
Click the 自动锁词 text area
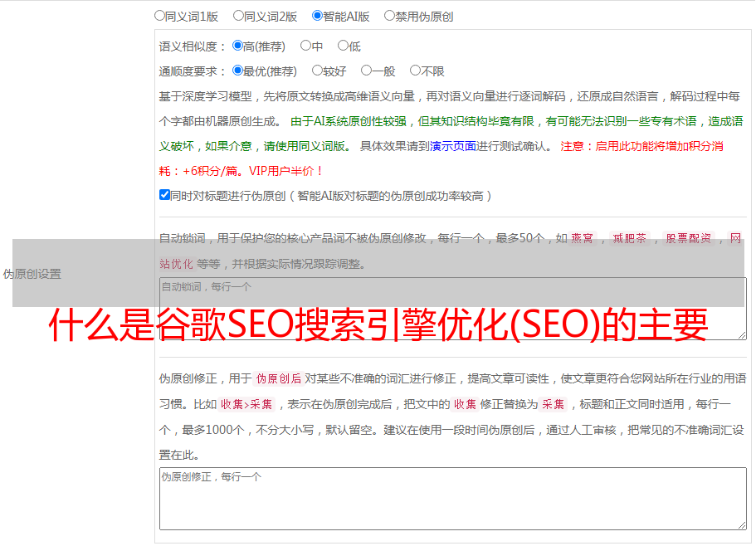[x=453, y=309]
